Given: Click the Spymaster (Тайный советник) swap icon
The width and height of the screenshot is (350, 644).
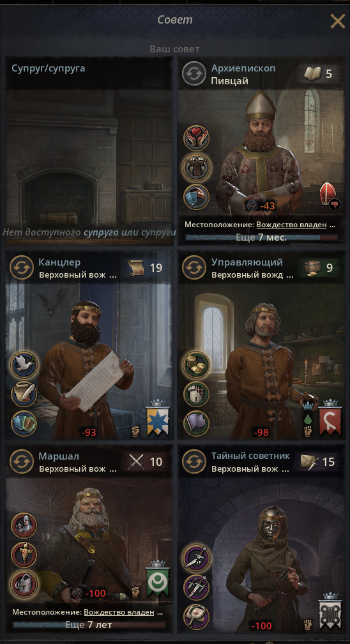Looking at the screenshot, I should pos(194,461).
